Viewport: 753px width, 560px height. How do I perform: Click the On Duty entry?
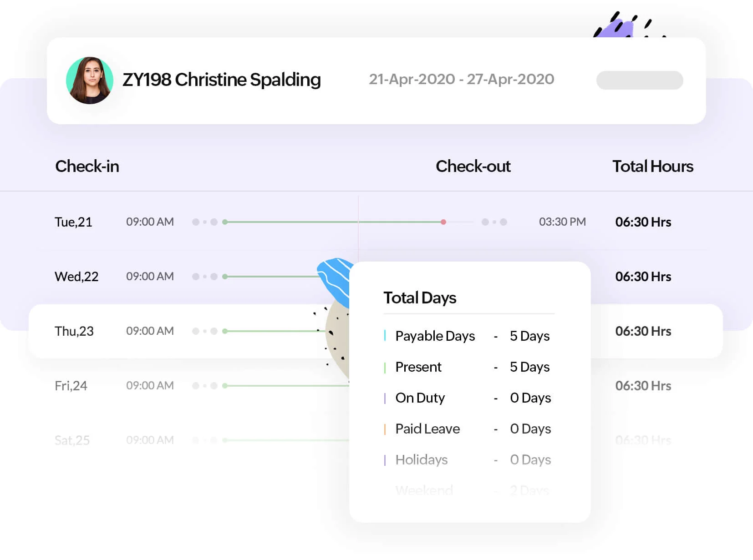[467, 398]
